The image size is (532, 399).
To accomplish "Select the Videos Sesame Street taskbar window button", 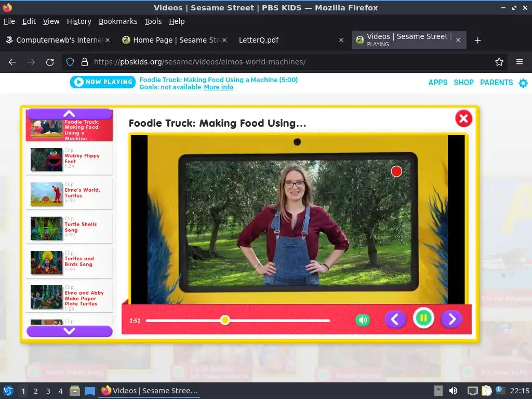I will pyautogui.click(x=150, y=391).
